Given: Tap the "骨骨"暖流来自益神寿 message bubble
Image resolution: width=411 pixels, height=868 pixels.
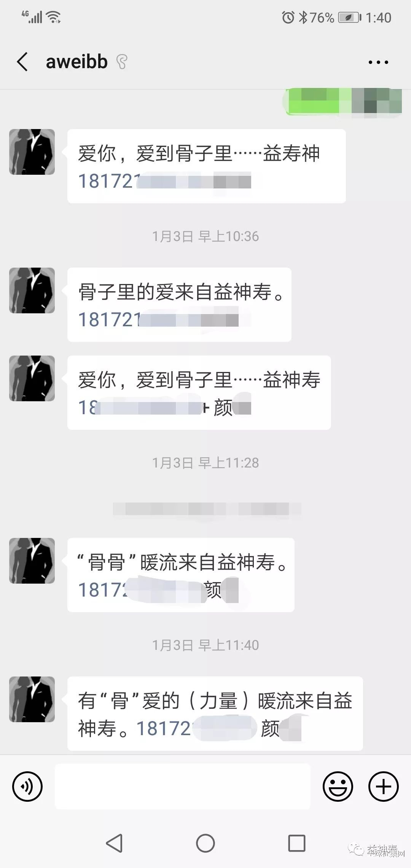Looking at the screenshot, I should (x=181, y=575).
